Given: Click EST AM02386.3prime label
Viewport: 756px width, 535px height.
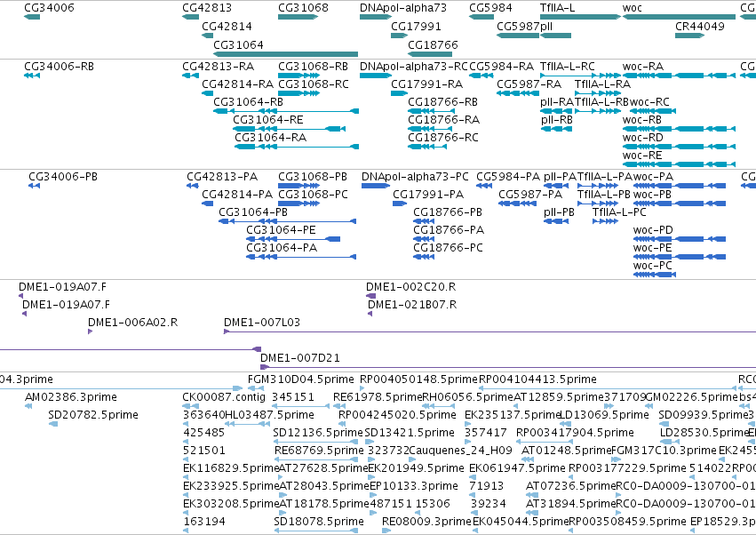Looking at the screenshot, I should (71, 397).
